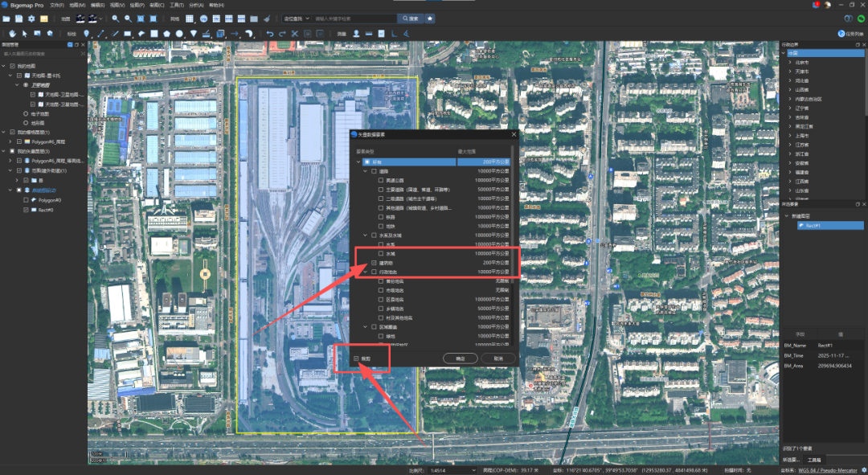The image size is (868, 475).
Task: Select the arrow pointer tool
Action: [25, 34]
